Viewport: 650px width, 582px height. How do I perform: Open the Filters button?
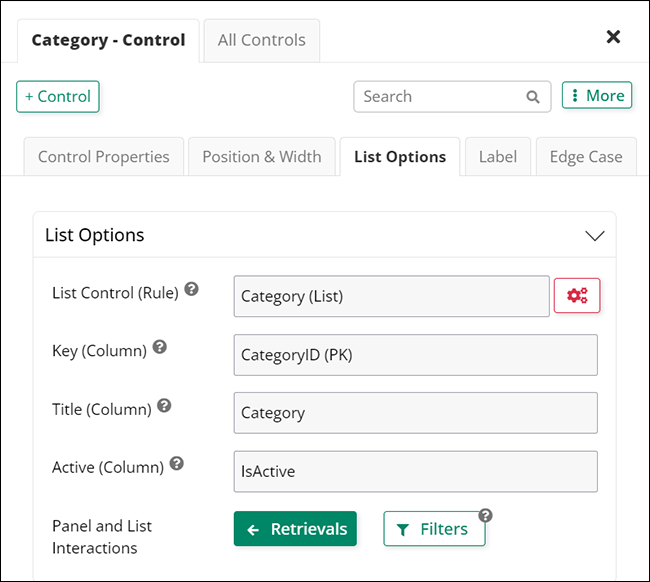tap(434, 530)
